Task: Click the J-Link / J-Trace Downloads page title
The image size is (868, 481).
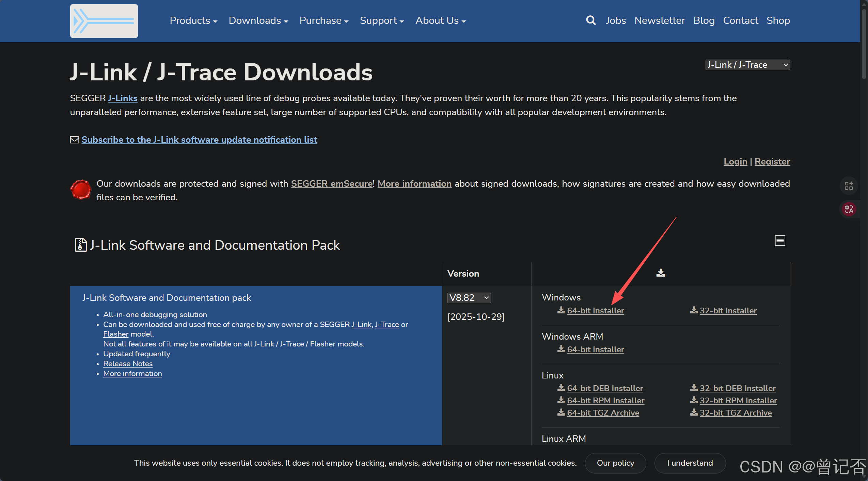Action: pyautogui.click(x=221, y=72)
